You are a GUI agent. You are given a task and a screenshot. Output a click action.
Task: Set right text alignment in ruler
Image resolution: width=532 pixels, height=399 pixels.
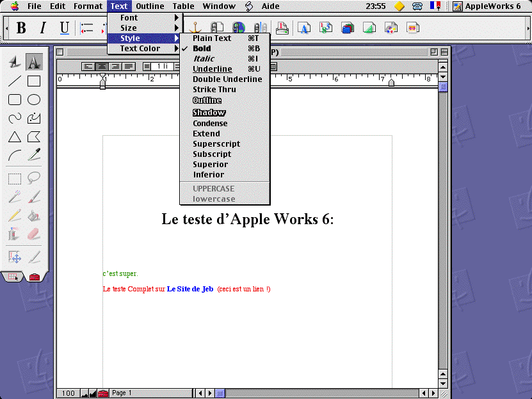click(115, 67)
